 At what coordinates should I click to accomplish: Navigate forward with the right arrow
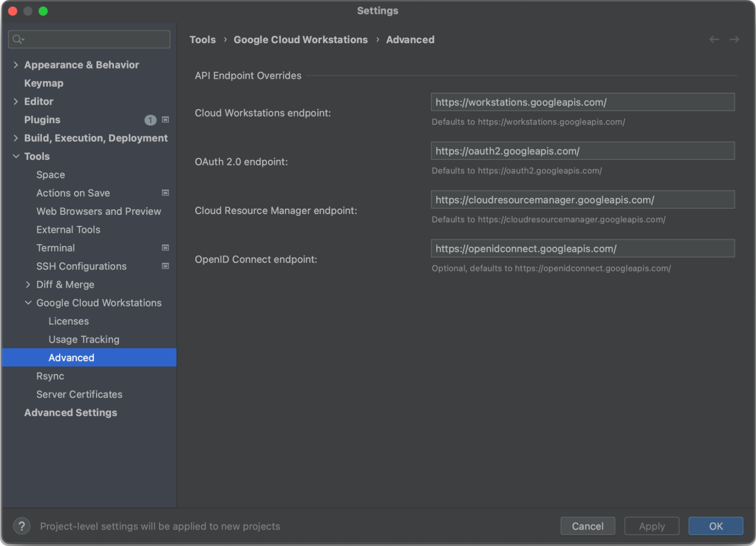point(734,39)
